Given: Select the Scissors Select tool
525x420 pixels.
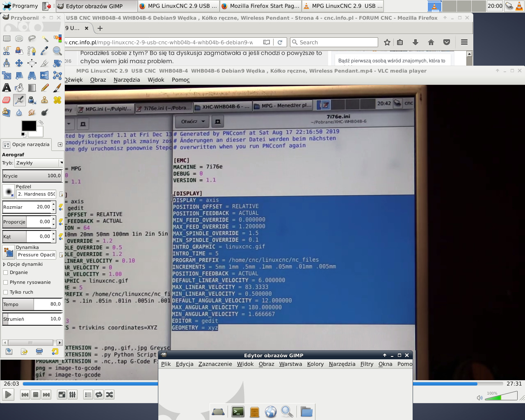Looking at the screenshot, I should [7, 51].
